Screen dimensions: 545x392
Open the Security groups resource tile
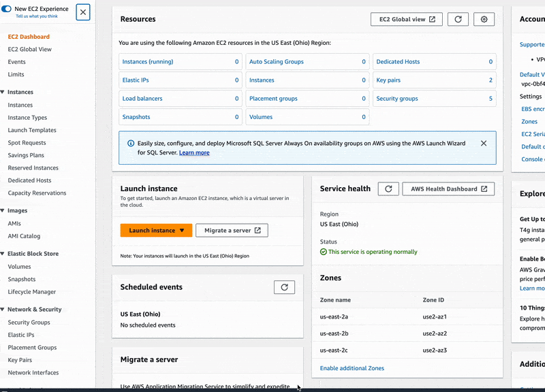pyautogui.click(x=397, y=99)
